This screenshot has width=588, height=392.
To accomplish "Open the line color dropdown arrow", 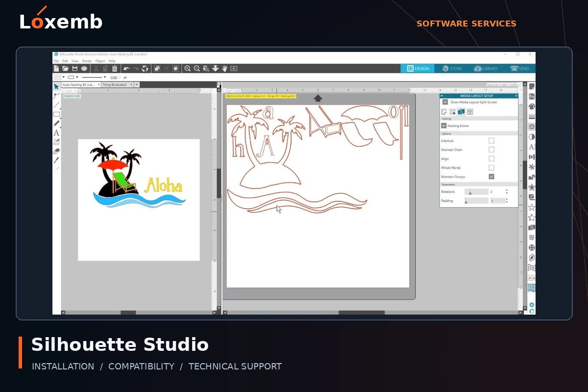I will [x=77, y=77].
